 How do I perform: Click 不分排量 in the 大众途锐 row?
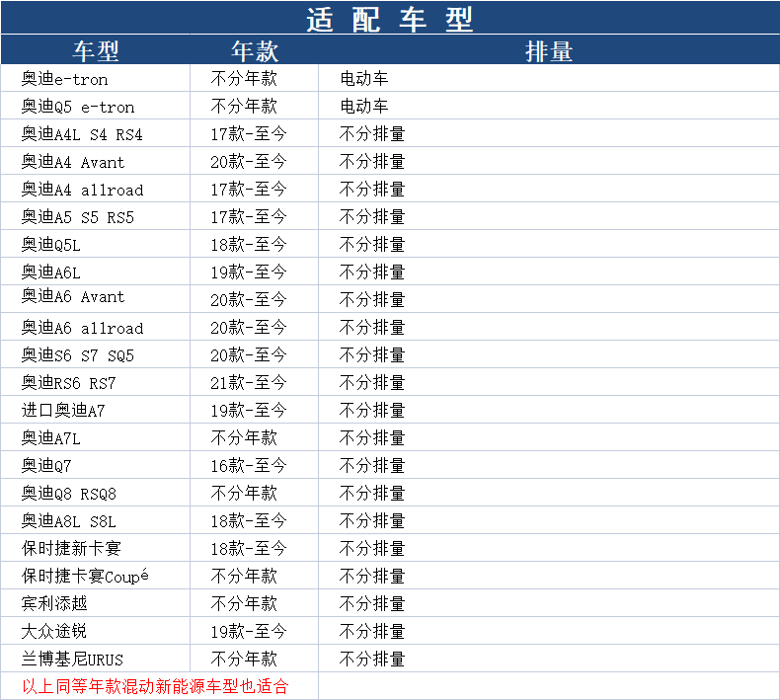pyautogui.click(x=372, y=631)
